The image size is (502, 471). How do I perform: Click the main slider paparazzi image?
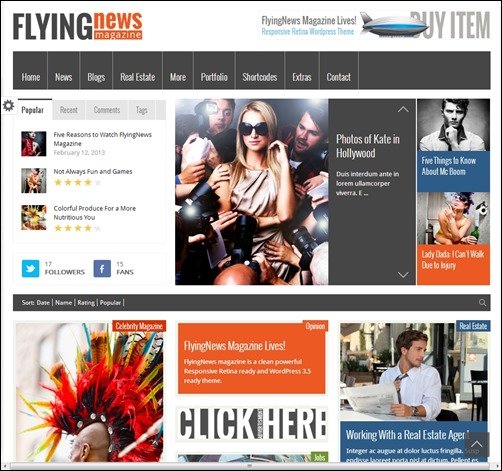(x=252, y=192)
